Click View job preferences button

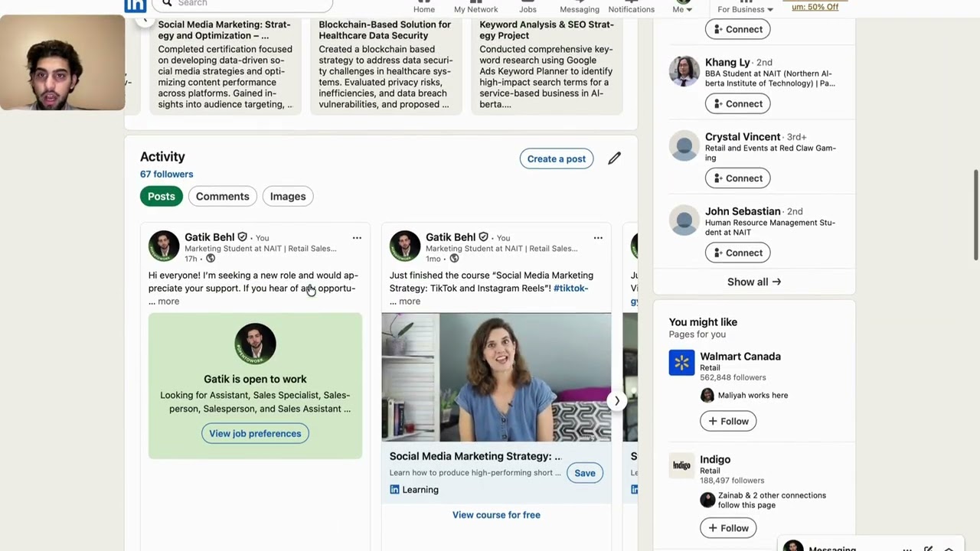click(x=255, y=434)
